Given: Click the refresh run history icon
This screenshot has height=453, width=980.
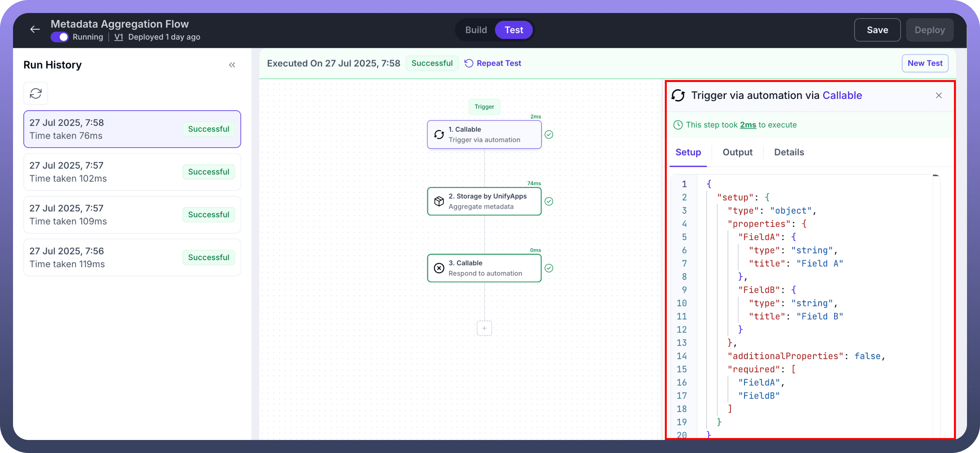Looking at the screenshot, I should click(36, 93).
